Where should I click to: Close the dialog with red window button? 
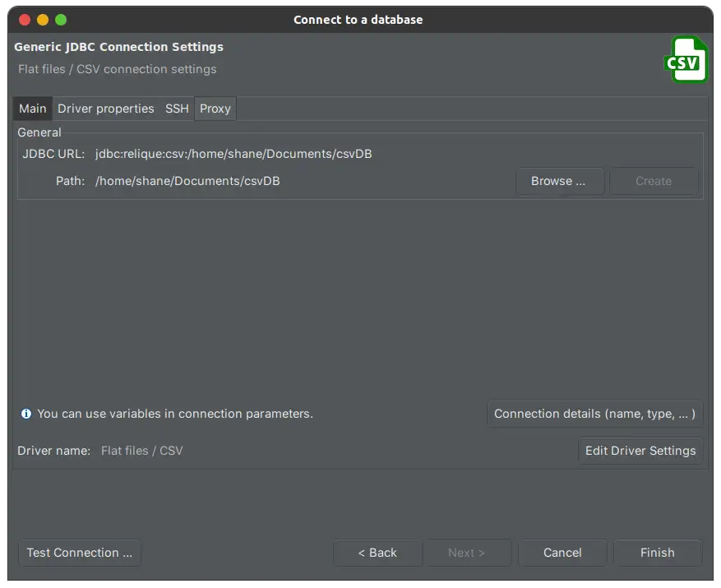click(25, 20)
